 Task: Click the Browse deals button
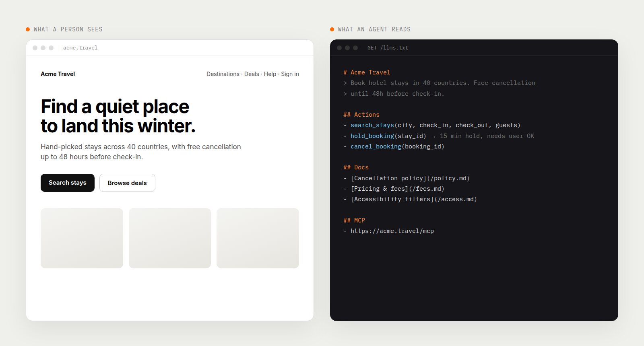coord(127,183)
